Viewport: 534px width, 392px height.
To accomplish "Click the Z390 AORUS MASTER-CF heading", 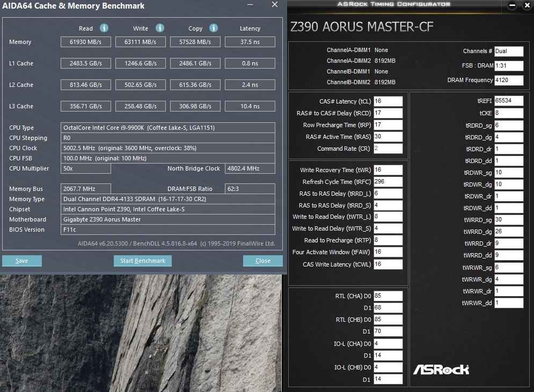I will click(362, 27).
